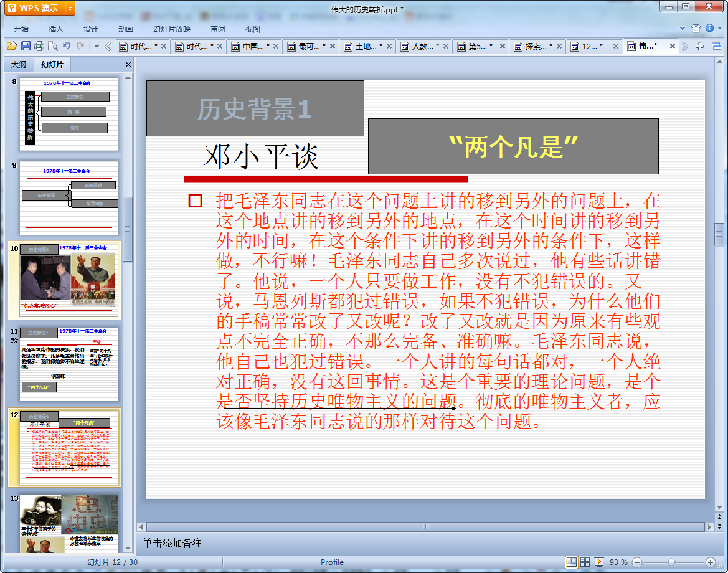Image resolution: width=728 pixels, height=573 pixels.
Task: Expand the WPS 演示 button dropdown arrow
Action: (70, 8)
